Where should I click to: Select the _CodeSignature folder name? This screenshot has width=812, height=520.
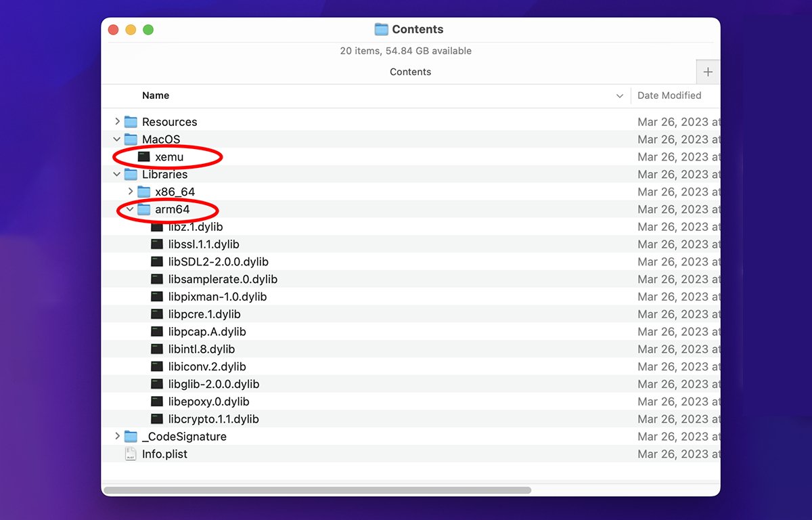point(184,437)
